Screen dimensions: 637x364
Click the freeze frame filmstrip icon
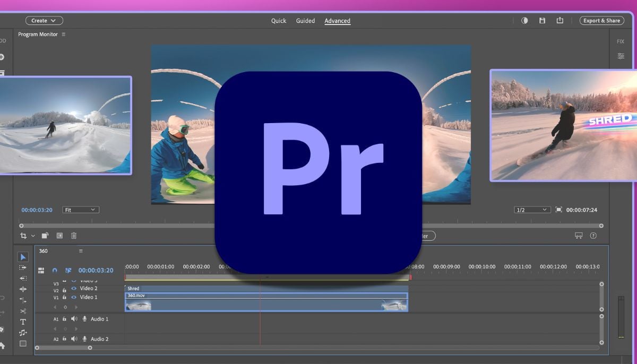59,236
